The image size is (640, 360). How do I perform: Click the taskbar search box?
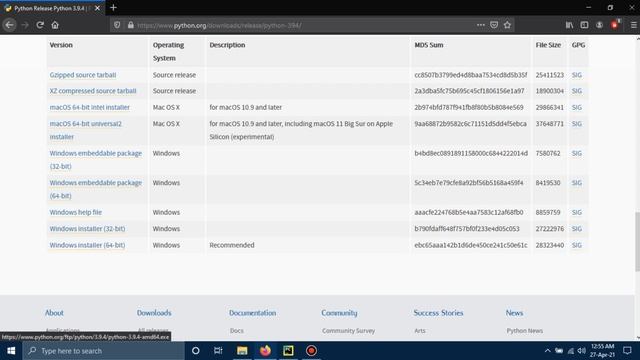click(103, 351)
